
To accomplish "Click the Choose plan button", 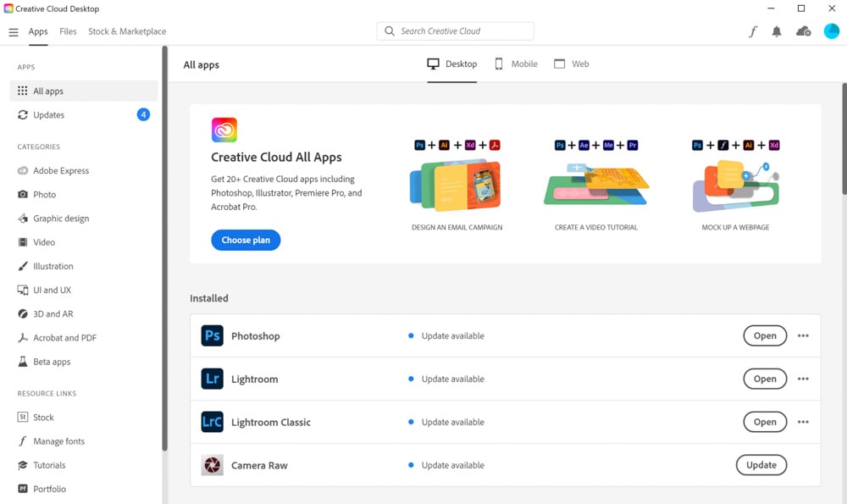I will [x=246, y=240].
